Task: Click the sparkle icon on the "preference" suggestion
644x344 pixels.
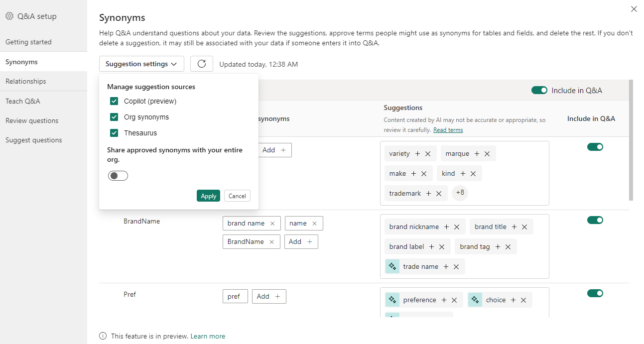Action: coord(392,300)
